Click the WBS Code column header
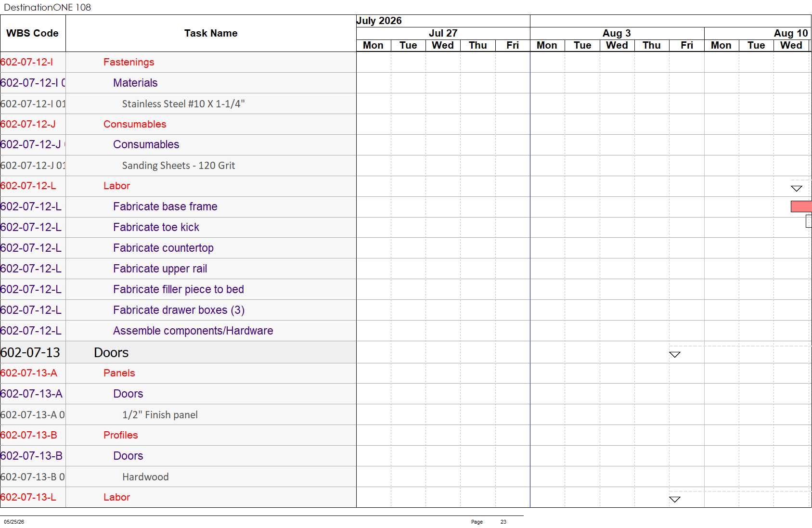The width and height of the screenshot is (812, 528). 32,33
